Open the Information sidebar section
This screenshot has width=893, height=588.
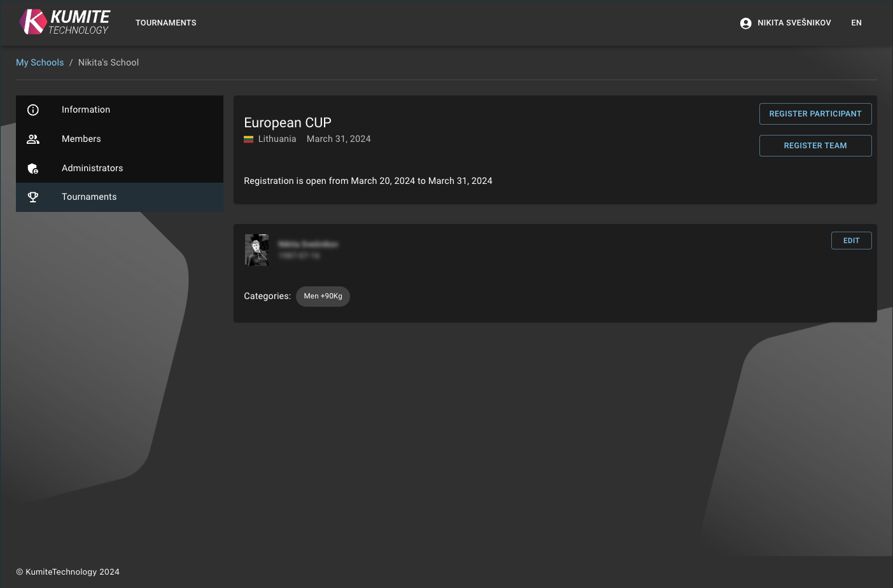[x=86, y=110]
